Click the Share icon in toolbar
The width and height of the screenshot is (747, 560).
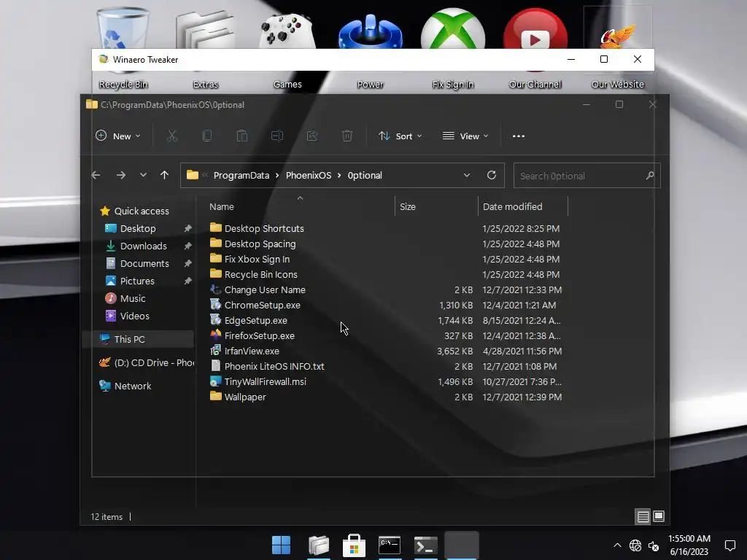tap(312, 136)
